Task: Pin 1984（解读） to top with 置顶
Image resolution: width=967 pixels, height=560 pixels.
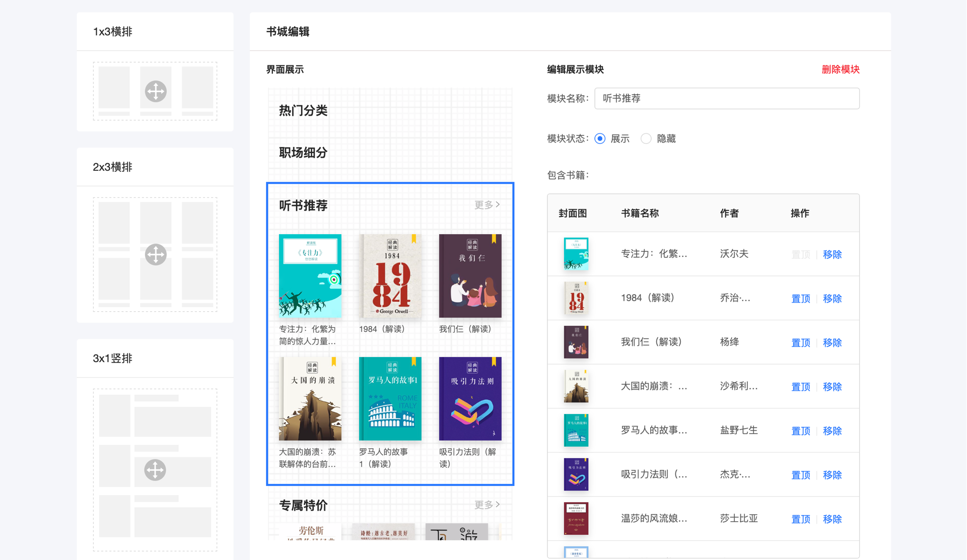Action: tap(800, 299)
